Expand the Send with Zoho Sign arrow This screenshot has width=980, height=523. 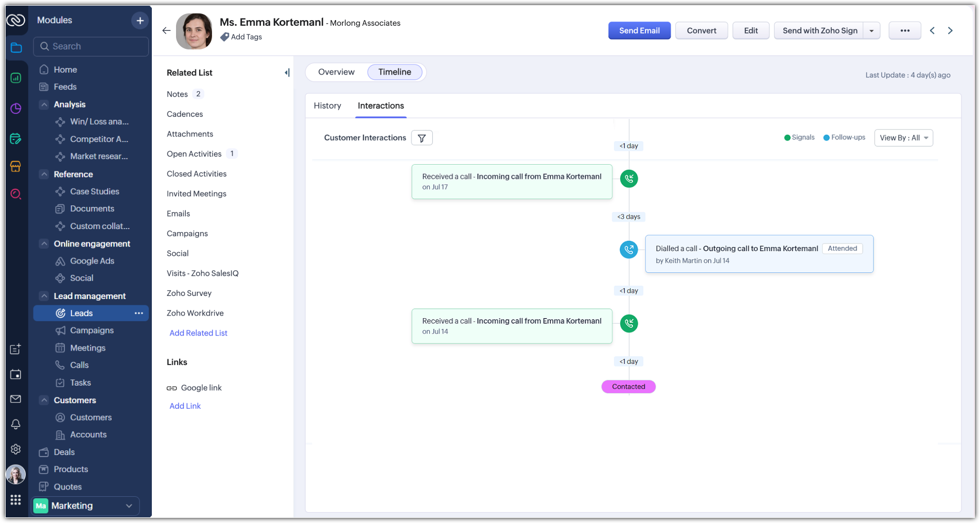[871, 31]
